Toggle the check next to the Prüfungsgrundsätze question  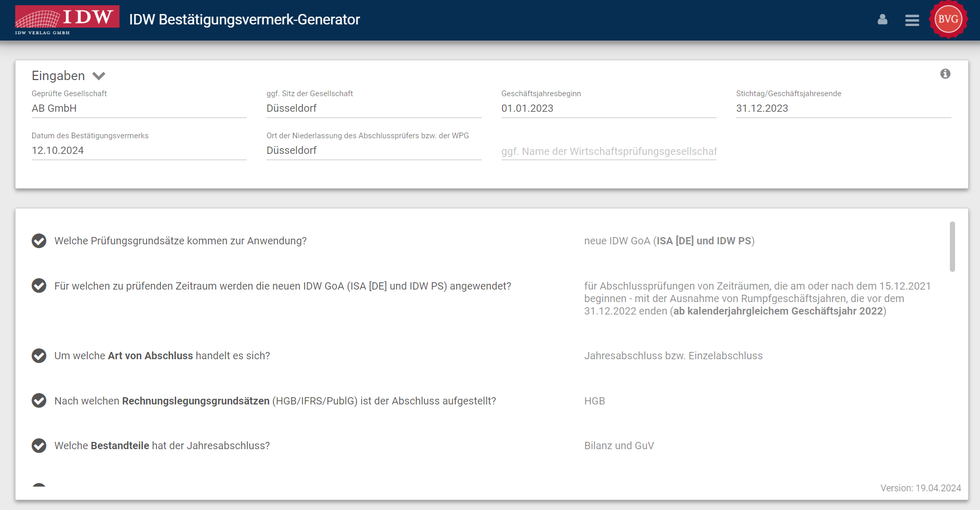[x=39, y=241]
